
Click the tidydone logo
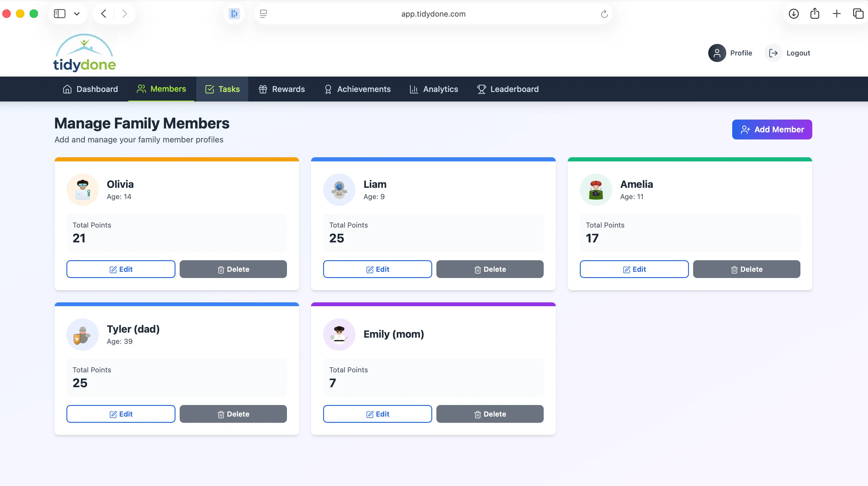pos(84,53)
